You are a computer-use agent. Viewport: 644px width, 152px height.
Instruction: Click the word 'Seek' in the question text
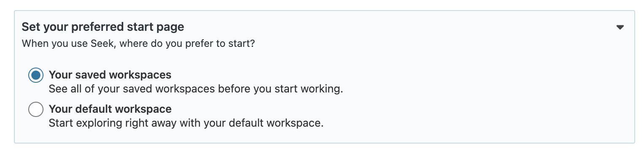[103, 43]
